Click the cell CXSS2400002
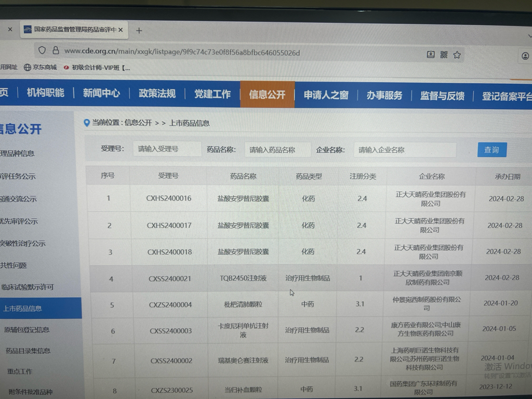Screen dimensions: 532x399 coord(171,361)
